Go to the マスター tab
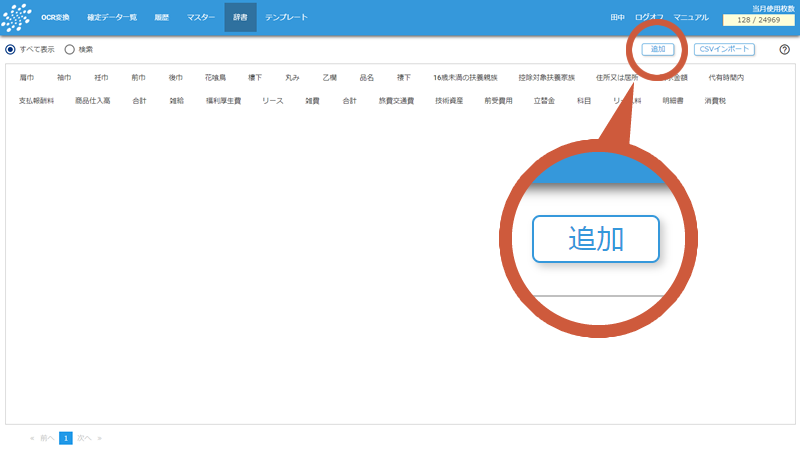Viewport: 800px width, 461px height. point(200,18)
